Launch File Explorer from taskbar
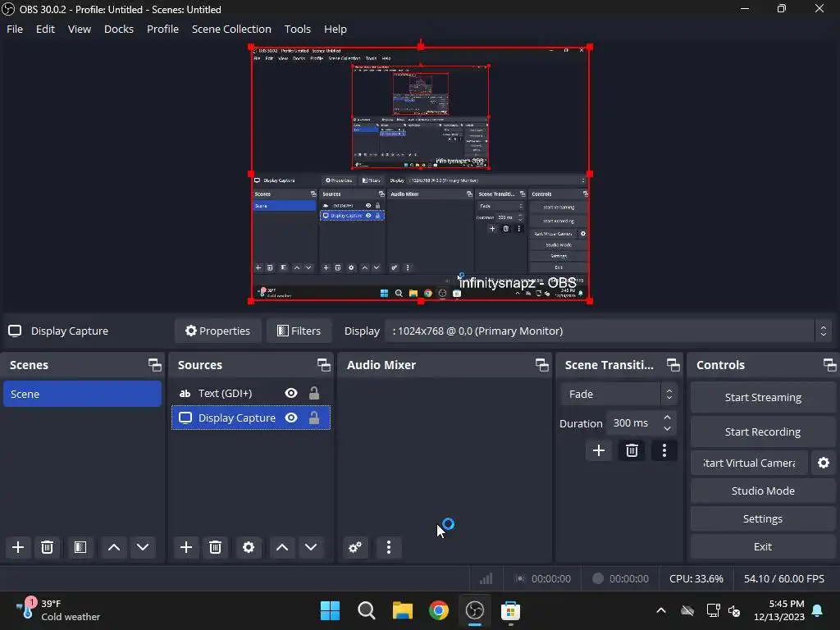 (402, 610)
